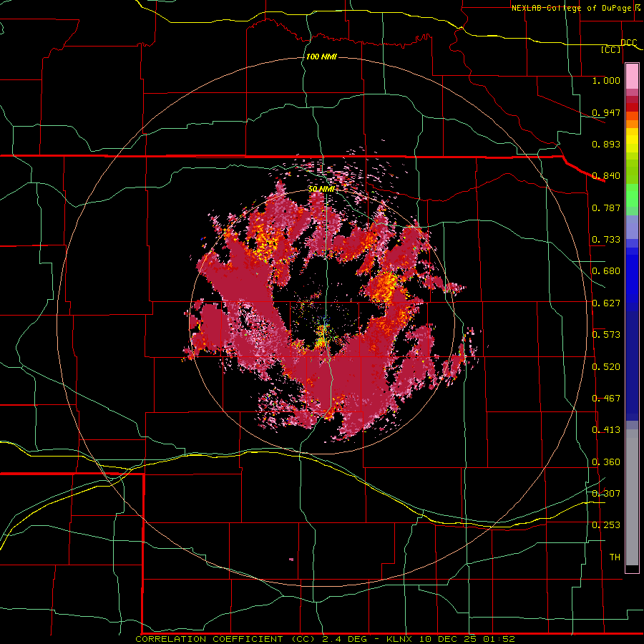Viewport: 644px width, 644px height.
Task: Click the "50 NMI" range ring label
Action: [321, 189]
